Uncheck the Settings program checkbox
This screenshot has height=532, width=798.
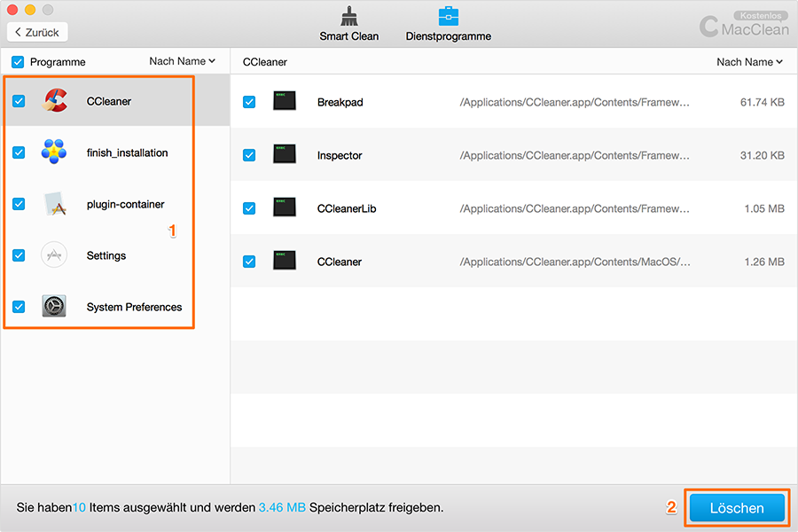(19, 255)
